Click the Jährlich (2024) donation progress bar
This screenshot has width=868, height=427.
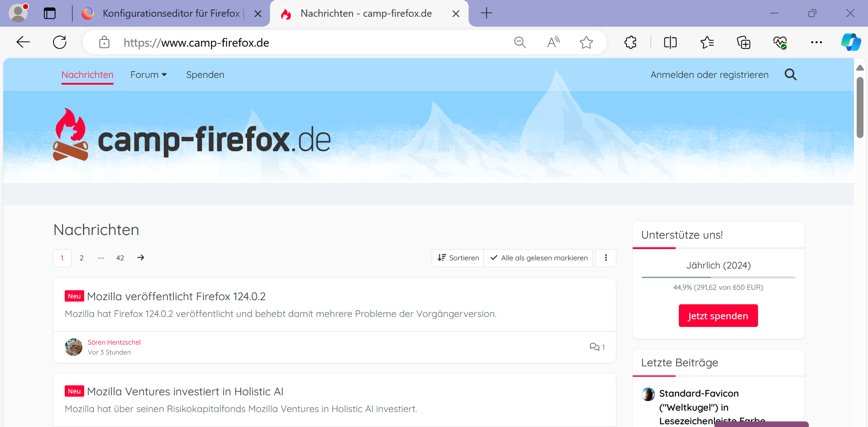(718, 277)
